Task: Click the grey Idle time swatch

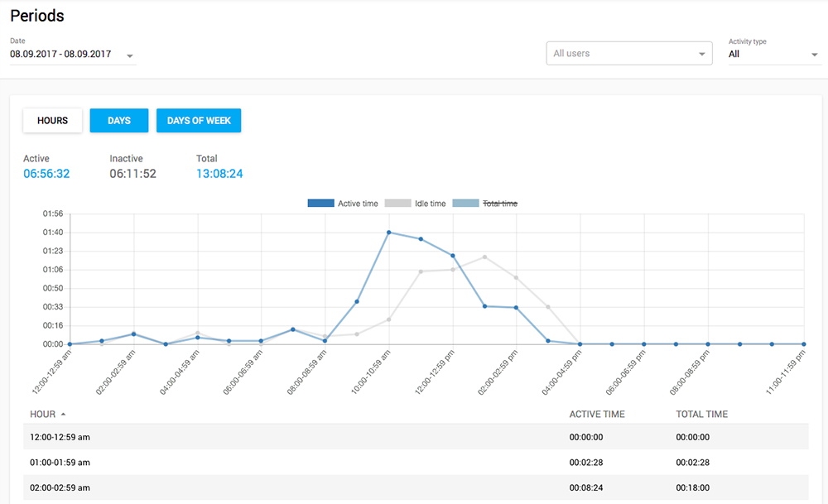Action: [x=397, y=204]
